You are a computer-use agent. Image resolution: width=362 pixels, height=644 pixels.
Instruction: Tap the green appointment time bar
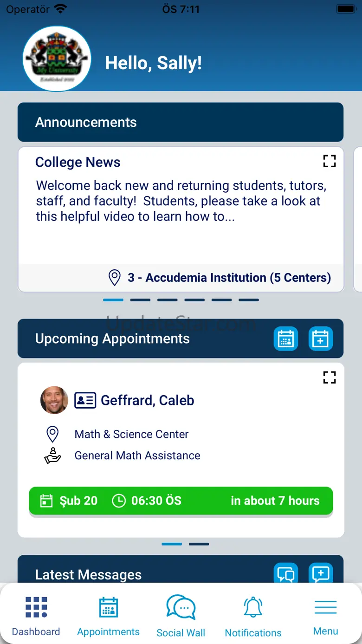(x=181, y=501)
